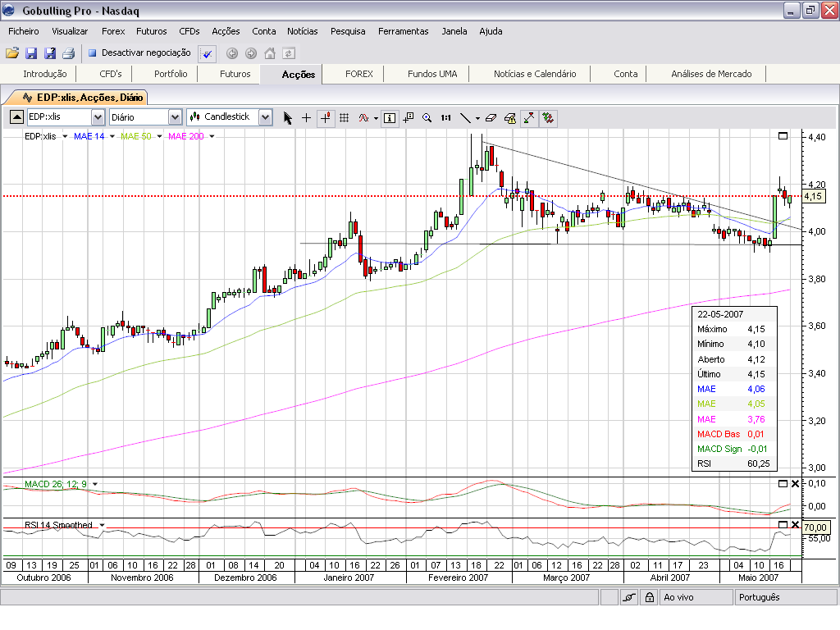Open the Candlestick chart type dropdown
The width and height of the screenshot is (840, 630).
[264, 117]
